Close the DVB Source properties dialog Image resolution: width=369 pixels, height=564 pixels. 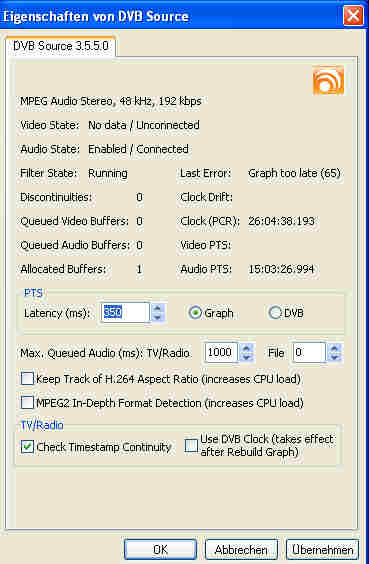(x=353, y=15)
